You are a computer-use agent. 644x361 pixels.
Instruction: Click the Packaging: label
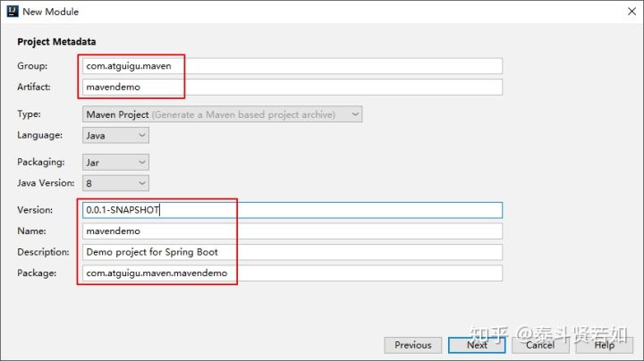pyautogui.click(x=40, y=162)
